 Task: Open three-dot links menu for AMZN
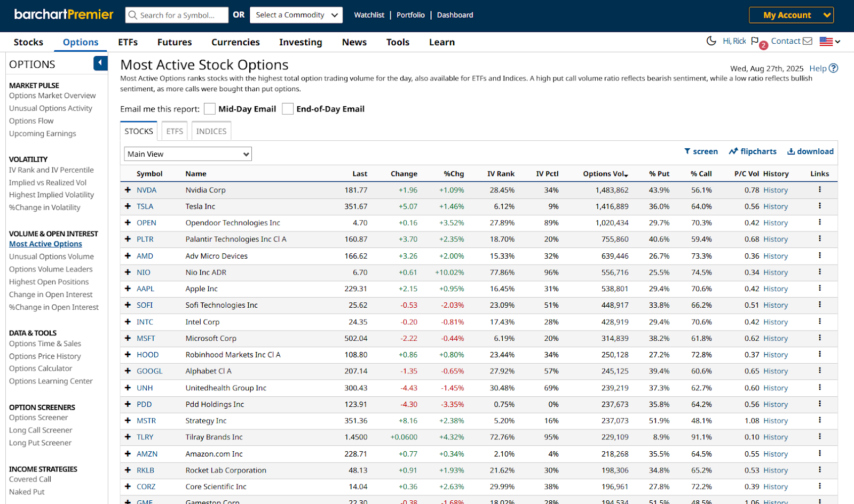(820, 453)
